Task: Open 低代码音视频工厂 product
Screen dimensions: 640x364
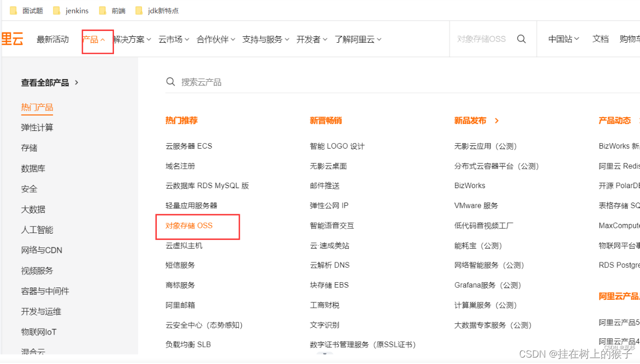Action: coord(484,226)
